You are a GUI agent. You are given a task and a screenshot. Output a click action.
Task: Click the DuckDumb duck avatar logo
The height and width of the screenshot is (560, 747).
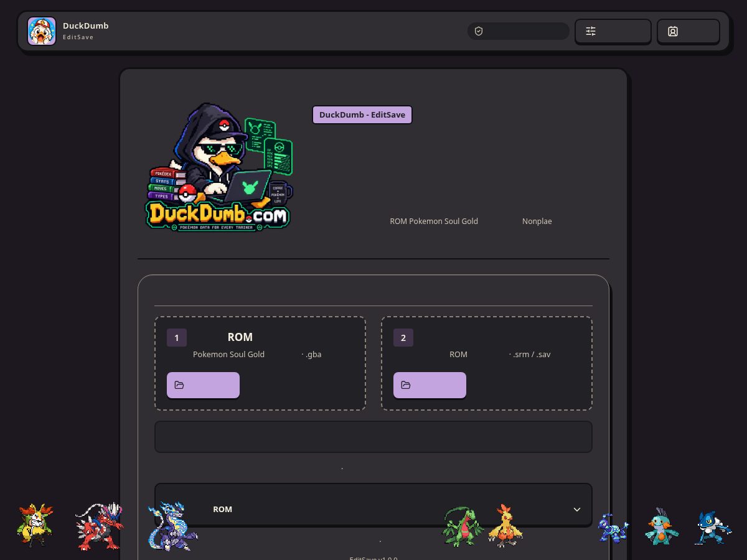pyautogui.click(x=42, y=31)
